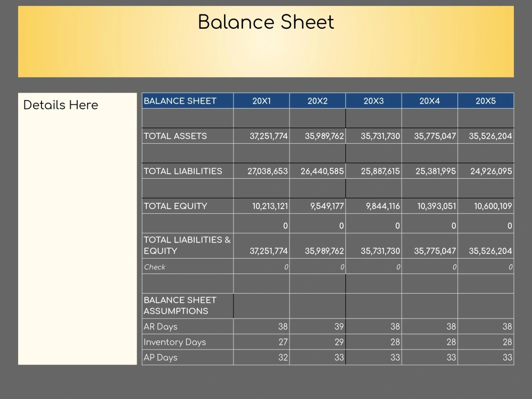Select the 20X3 column header
The width and height of the screenshot is (532, 399).
tap(373, 101)
